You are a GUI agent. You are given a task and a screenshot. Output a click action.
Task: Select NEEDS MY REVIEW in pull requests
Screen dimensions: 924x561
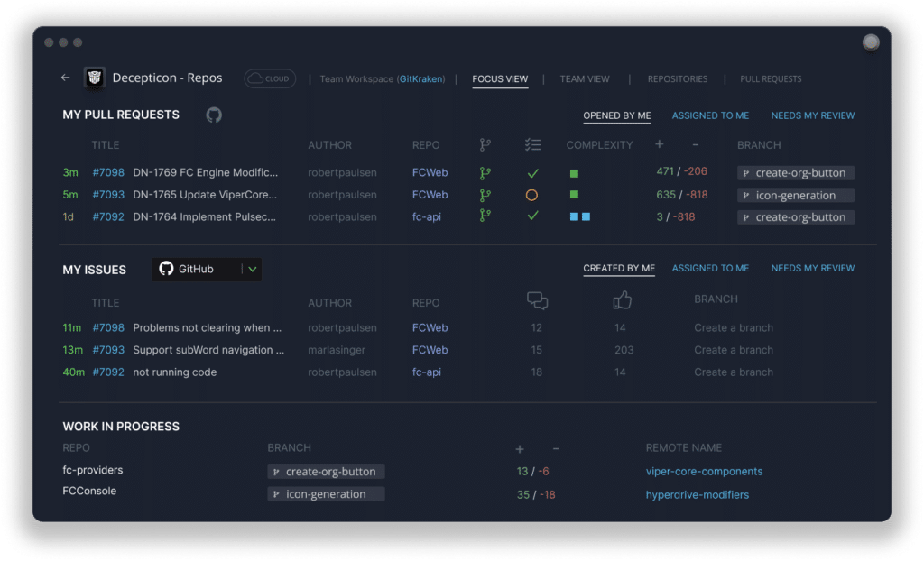tap(813, 115)
